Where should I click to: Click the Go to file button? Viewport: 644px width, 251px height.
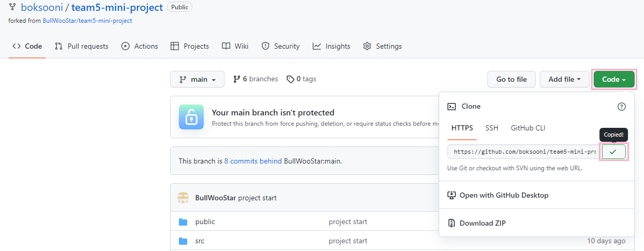point(511,79)
